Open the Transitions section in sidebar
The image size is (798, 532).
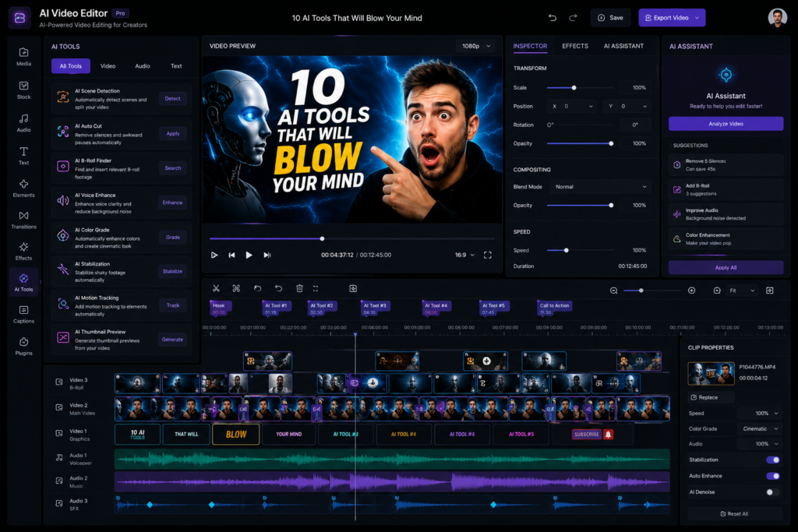[x=23, y=220]
